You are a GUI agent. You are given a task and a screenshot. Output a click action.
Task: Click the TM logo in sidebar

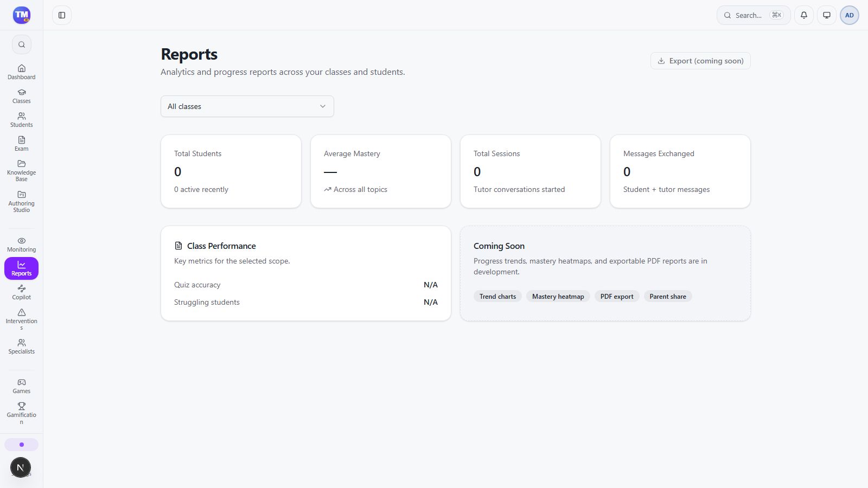coord(22,15)
